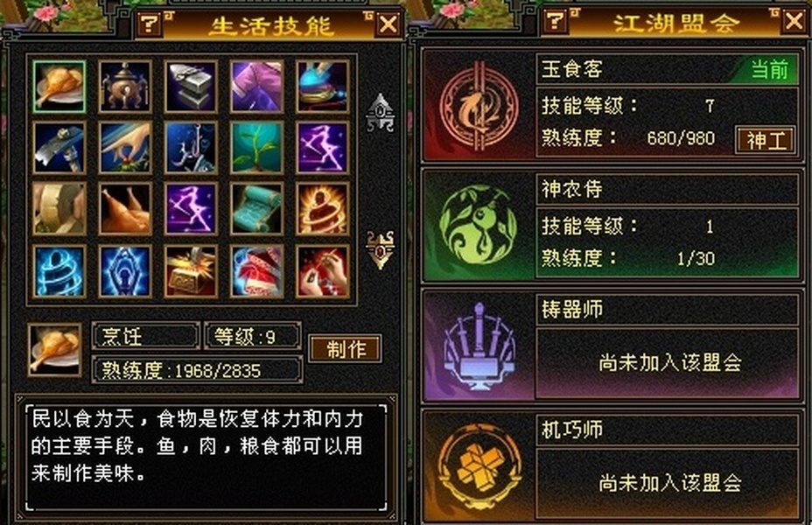Click the 神工 button in 玉食客
The width and height of the screenshot is (812, 525).
click(766, 140)
